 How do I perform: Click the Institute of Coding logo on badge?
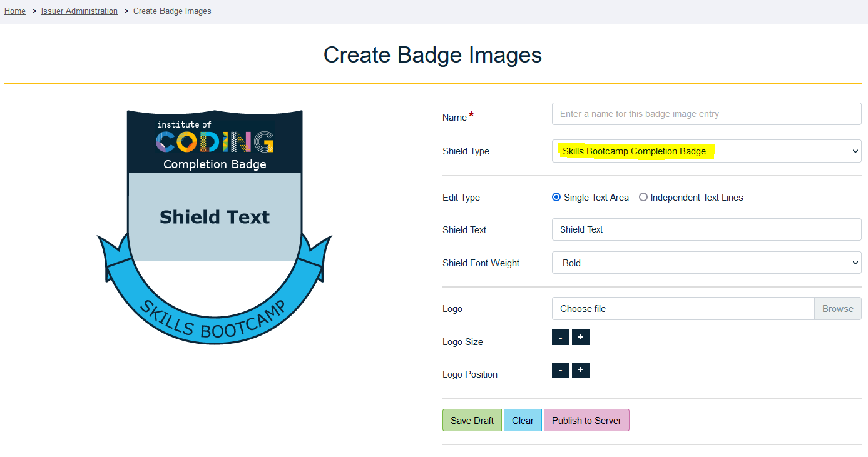pos(215,138)
